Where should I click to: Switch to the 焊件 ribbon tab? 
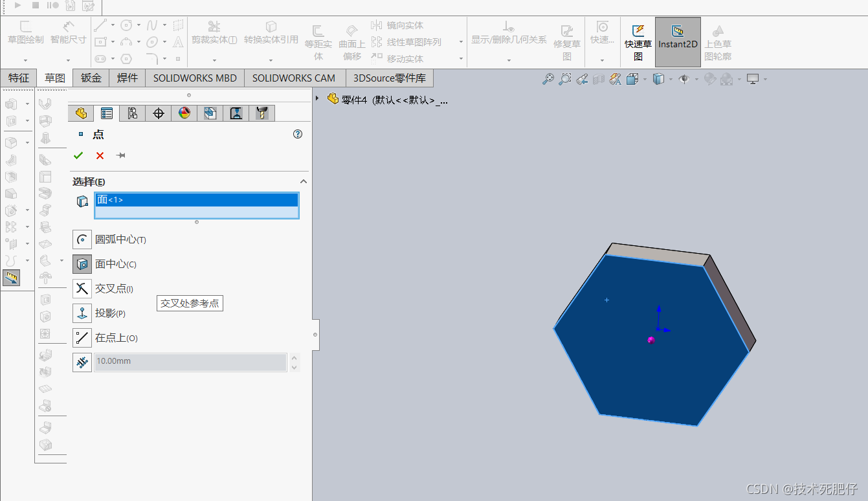(x=128, y=78)
